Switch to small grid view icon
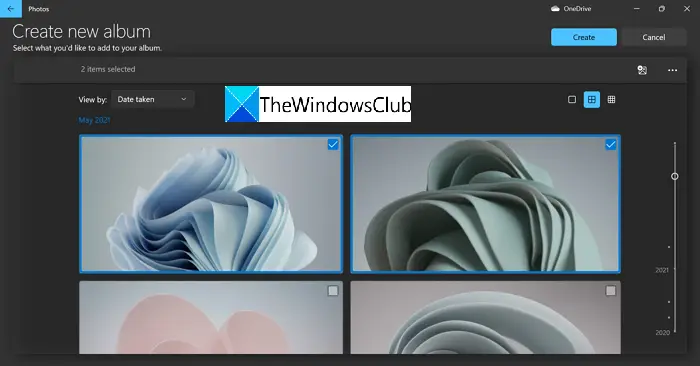Viewport: 700px width, 366px height. (611, 100)
